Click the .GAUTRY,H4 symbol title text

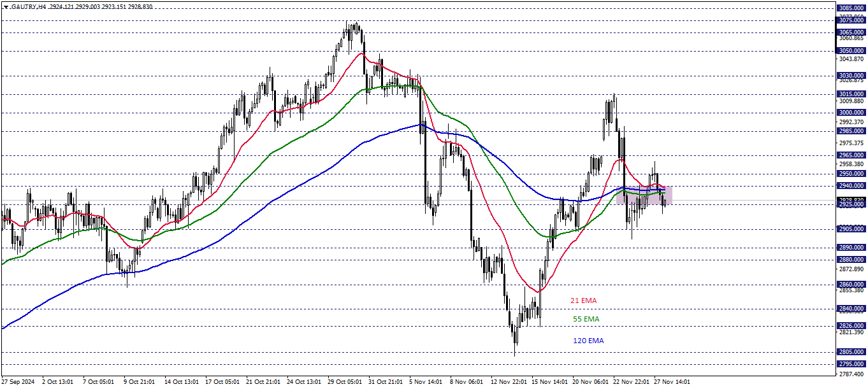pos(27,6)
